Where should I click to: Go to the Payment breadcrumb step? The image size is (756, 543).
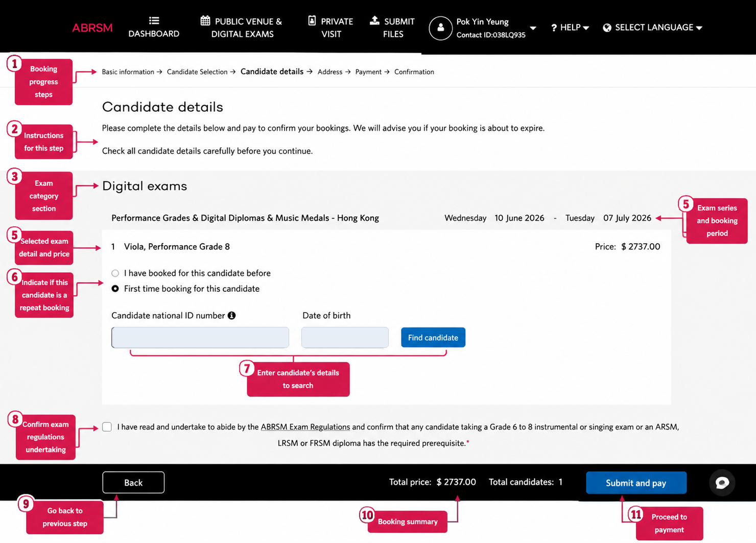tap(368, 72)
